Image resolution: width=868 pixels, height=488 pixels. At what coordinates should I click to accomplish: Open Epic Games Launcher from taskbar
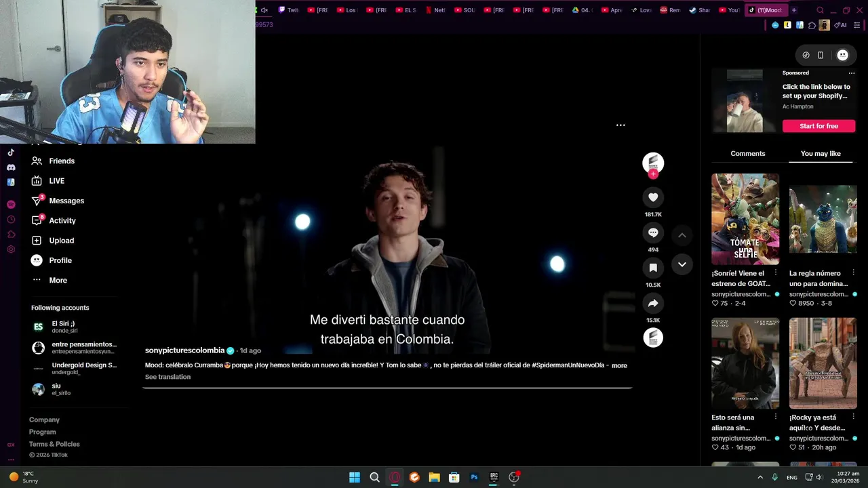coord(494,477)
